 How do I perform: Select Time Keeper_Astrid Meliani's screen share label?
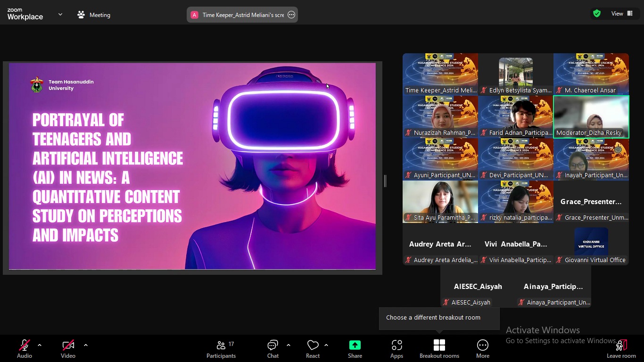(x=243, y=15)
